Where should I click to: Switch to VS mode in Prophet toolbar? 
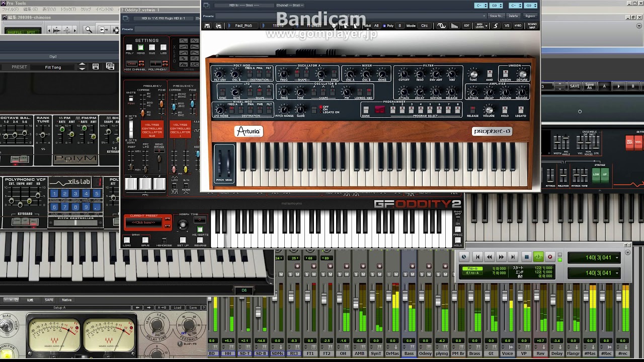[x=507, y=26]
